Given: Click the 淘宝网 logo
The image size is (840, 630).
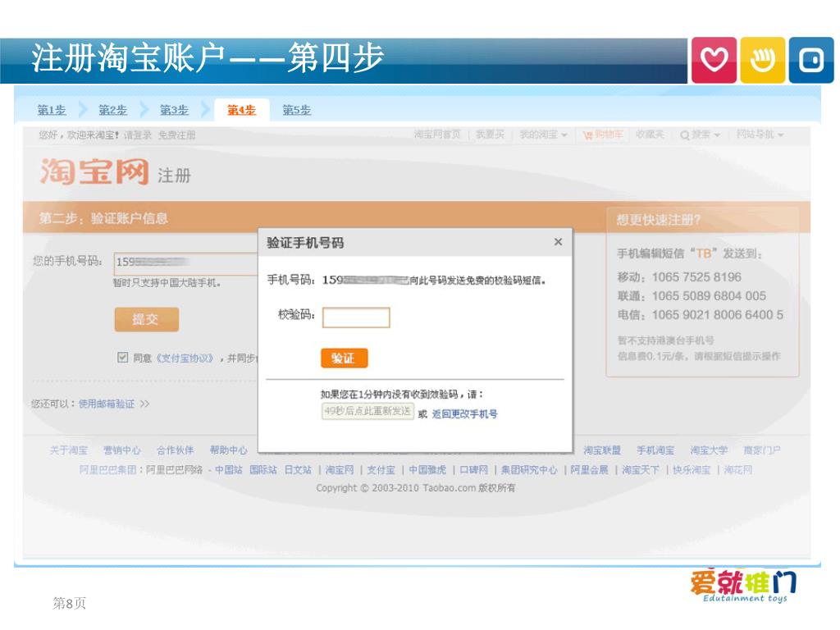Looking at the screenshot, I should [x=94, y=172].
